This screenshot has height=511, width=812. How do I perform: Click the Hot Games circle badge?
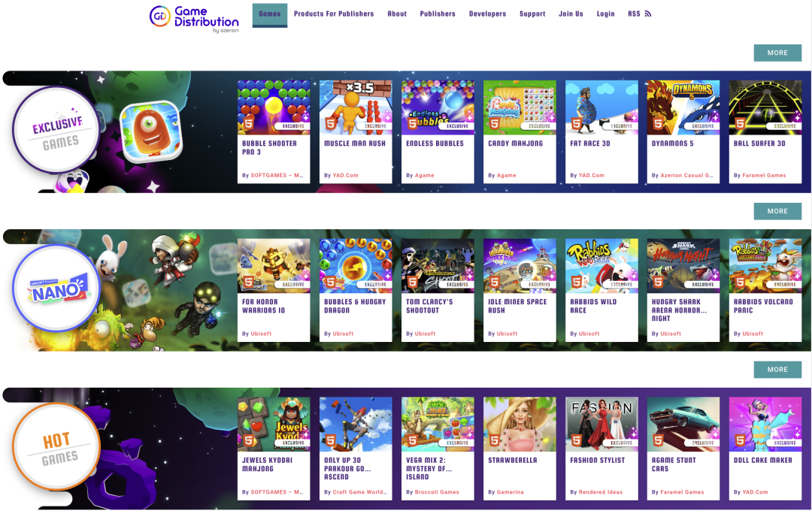pyautogui.click(x=56, y=447)
